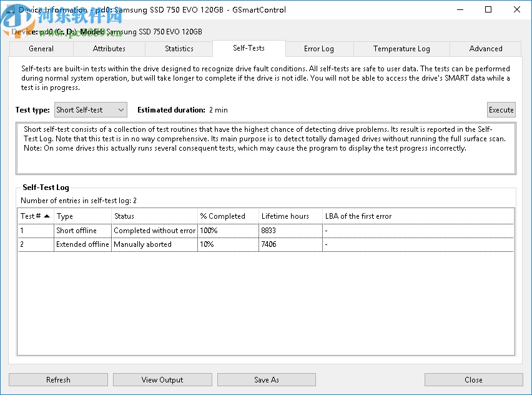Sort by Test # column header
Image resolution: width=532 pixels, height=395 pixels.
tap(36, 216)
